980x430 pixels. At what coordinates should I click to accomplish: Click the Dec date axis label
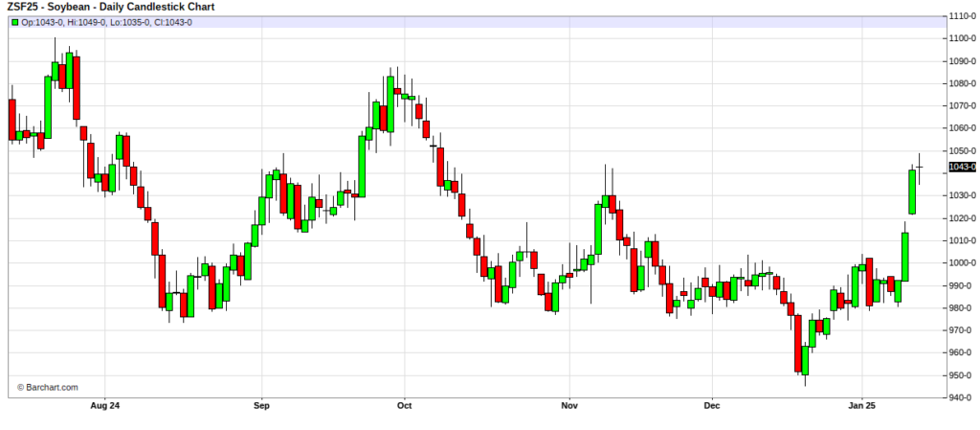(x=712, y=406)
